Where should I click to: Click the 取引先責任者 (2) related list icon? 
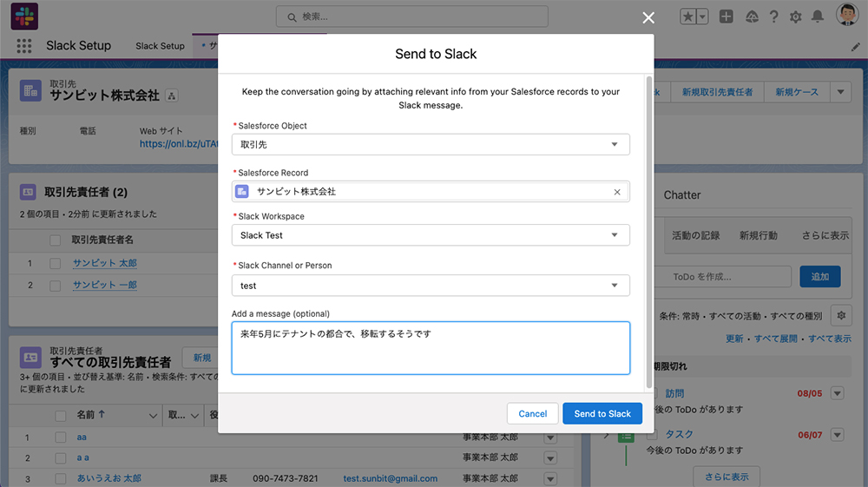(x=28, y=192)
